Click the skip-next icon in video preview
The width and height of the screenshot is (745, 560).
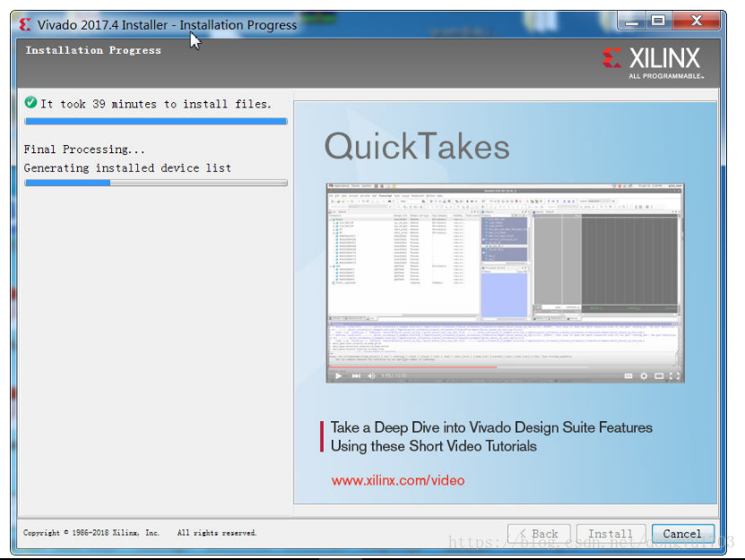click(x=356, y=375)
